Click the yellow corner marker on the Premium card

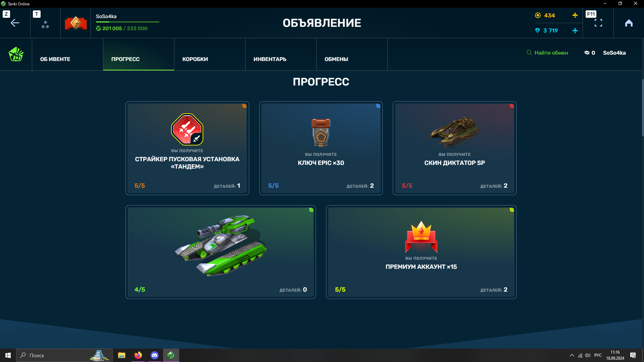click(x=512, y=210)
